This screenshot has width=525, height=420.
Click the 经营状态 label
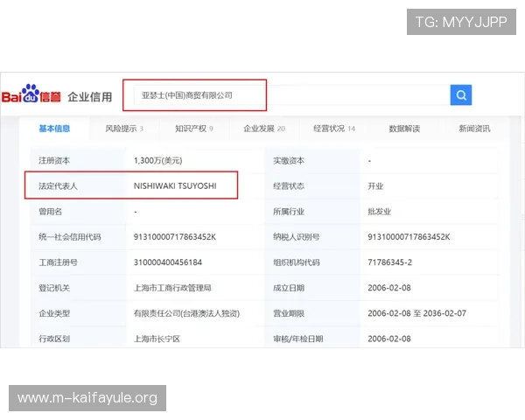289,185
